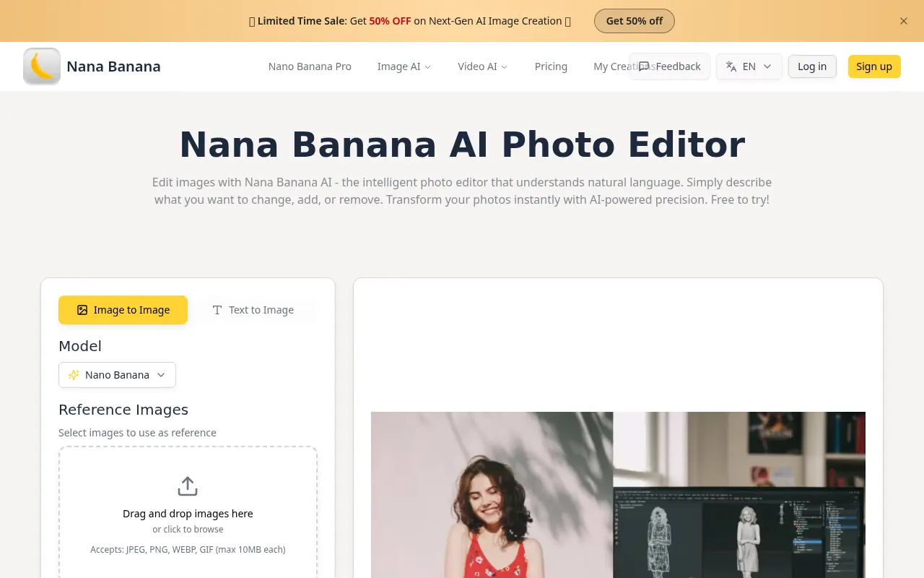Click the reference images drop zone to browse
924x578 pixels.
pyautogui.click(x=188, y=513)
